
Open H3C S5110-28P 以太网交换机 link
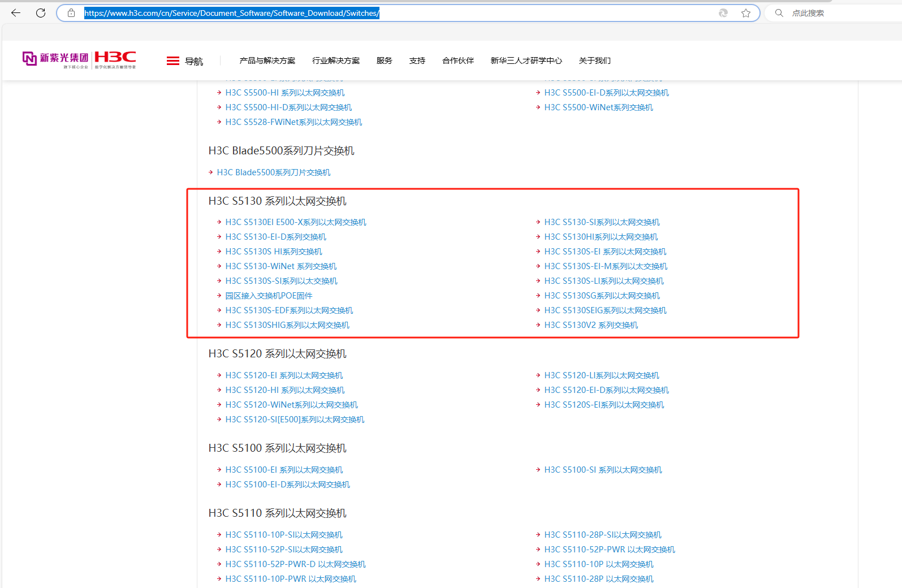(599, 579)
